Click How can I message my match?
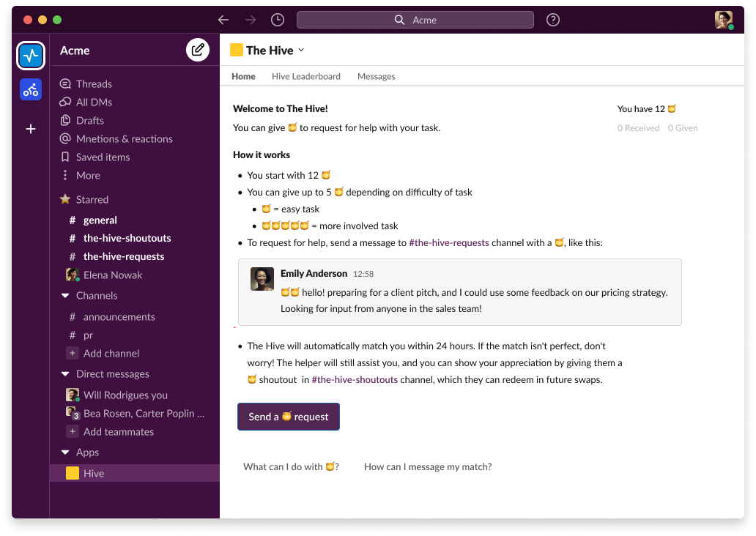The width and height of the screenshot is (756, 536). 428,466
